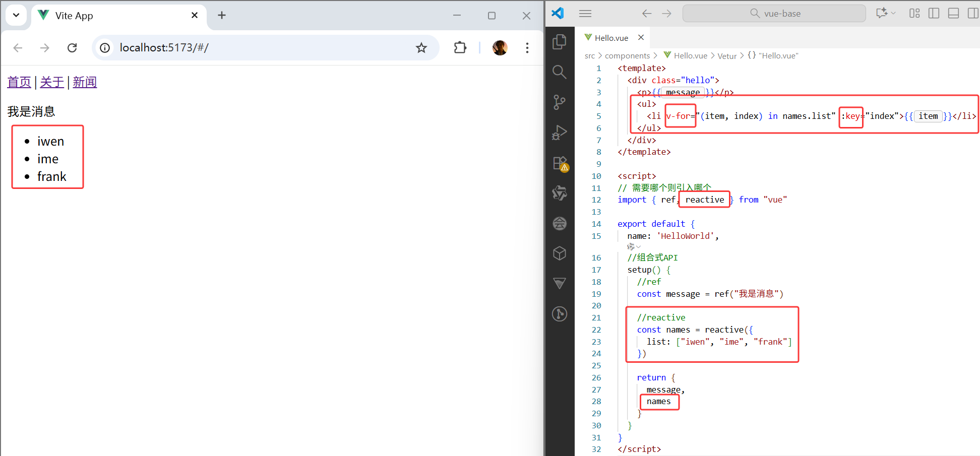The height and width of the screenshot is (456, 980).
Task: Click the round striped activity bar icon
Action: click(x=560, y=223)
